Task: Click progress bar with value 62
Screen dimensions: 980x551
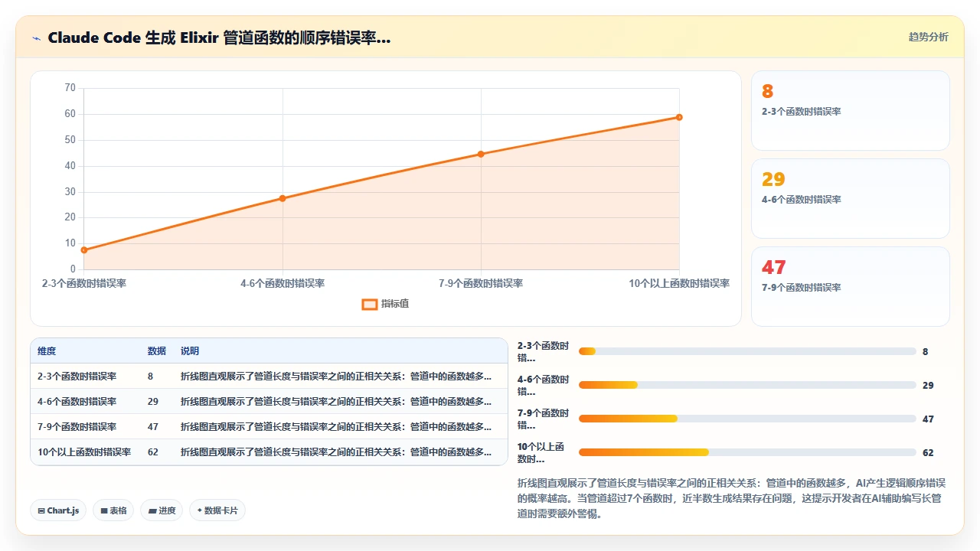Action: [x=747, y=452]
